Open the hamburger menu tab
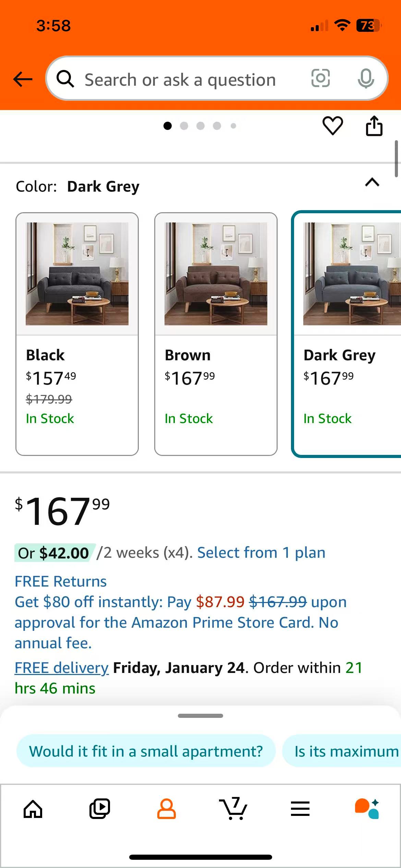The height and width of the screenshot is (868, 401). coord(300,809)
